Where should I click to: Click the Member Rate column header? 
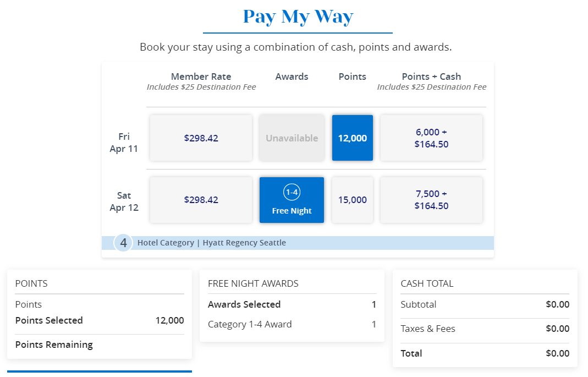201,77
